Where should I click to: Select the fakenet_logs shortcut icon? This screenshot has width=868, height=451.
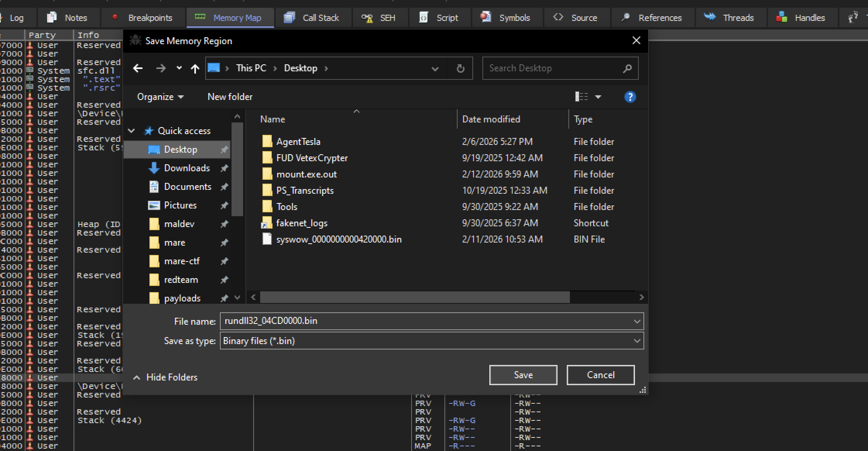pos(267,223)
